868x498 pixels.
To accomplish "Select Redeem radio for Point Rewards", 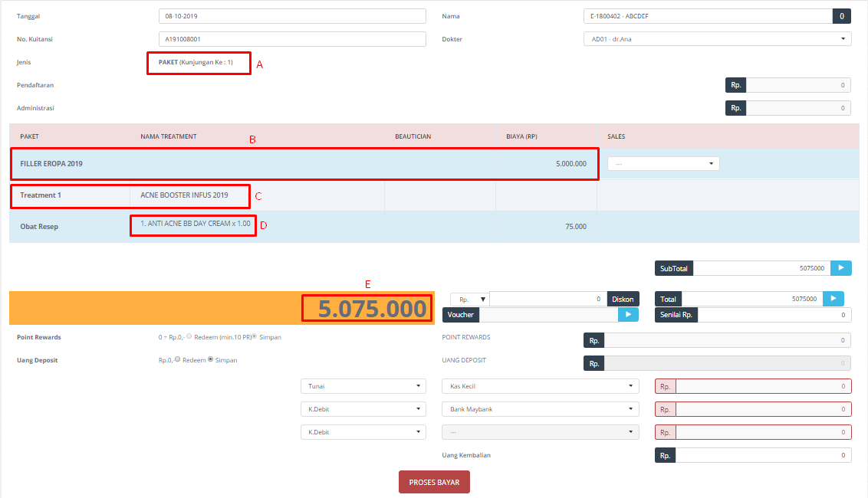I will (189, 337).
